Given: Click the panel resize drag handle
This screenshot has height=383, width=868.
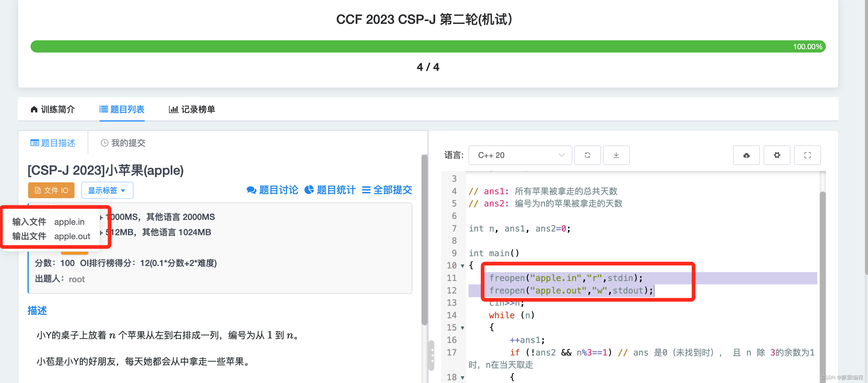Looking at the screenshot, I should 432,356.
